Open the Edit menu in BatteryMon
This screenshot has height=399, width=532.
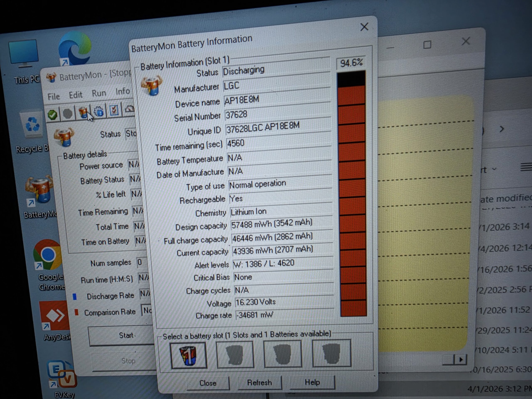75,95
